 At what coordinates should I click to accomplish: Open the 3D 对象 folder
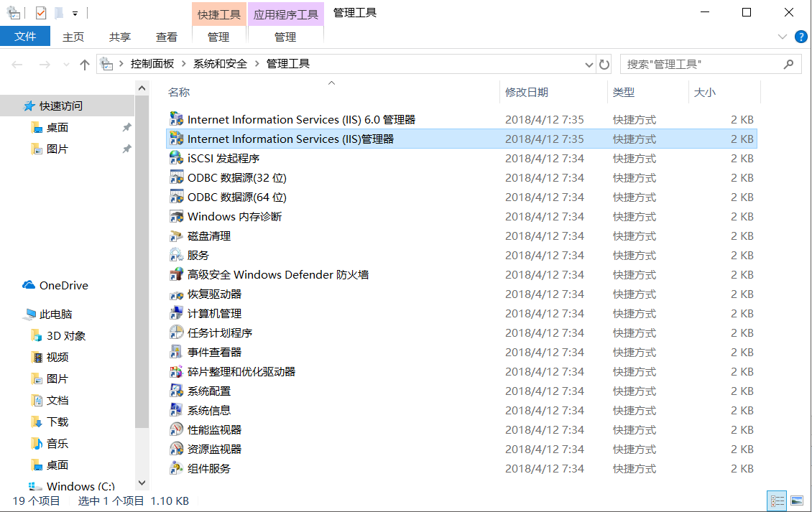tap(66, 336)
